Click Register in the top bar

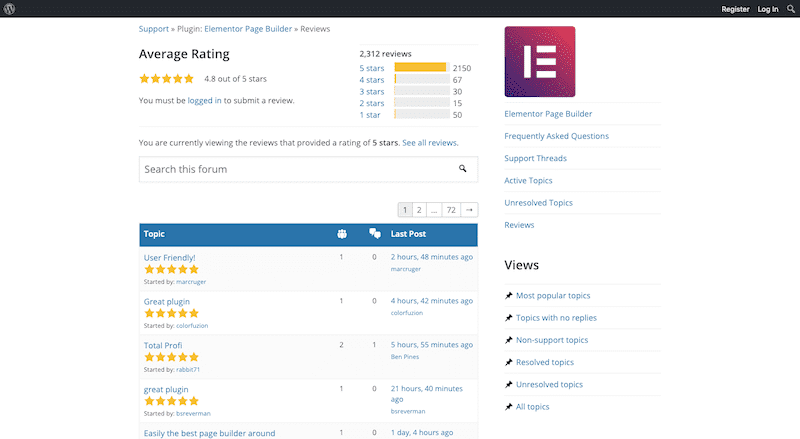735,9
